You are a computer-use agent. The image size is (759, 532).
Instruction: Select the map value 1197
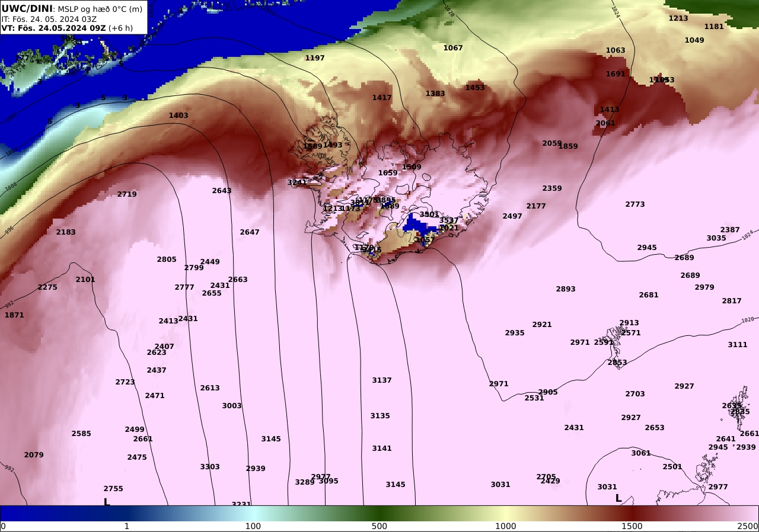(315, 58)
